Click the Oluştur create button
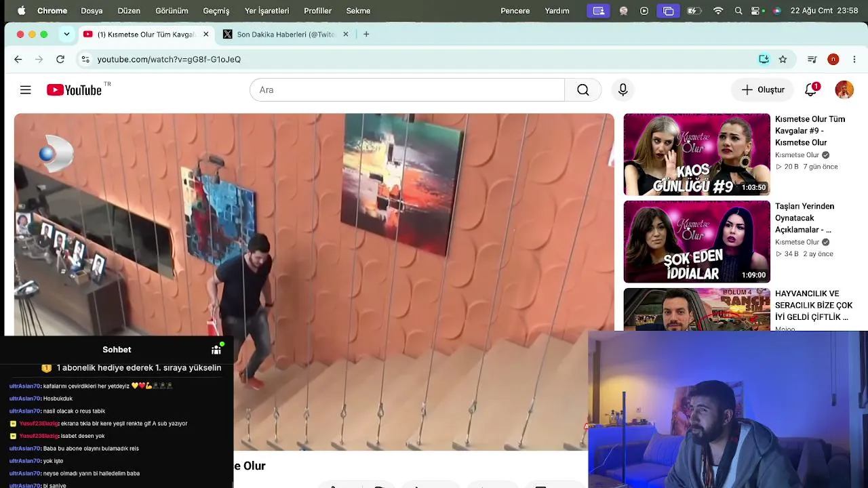The width and height of the screenshot is (868, 488). pyautogui.click(x=763, y=89)
